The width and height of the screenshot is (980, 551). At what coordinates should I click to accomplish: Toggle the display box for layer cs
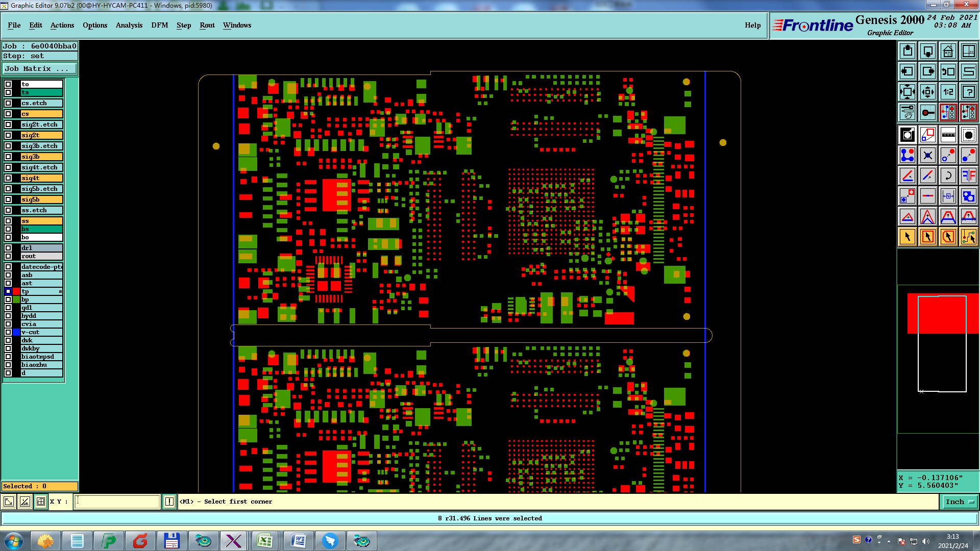pyautogui.click(x=8, y=114)
